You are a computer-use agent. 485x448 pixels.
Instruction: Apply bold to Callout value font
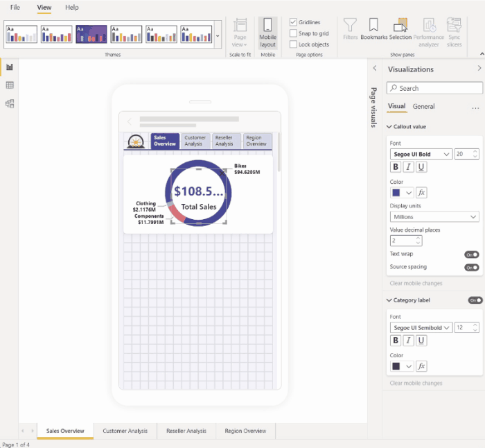396,167
